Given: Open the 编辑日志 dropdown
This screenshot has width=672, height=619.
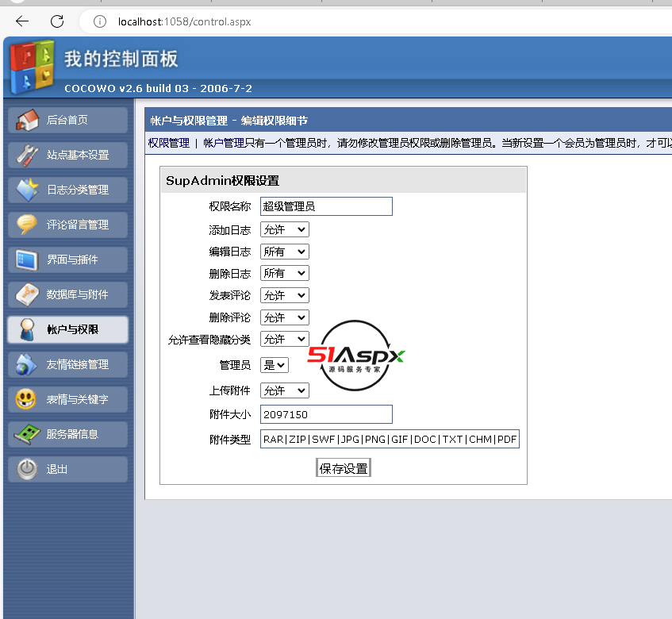Looking at the screenshot, I should coord(284,252).
